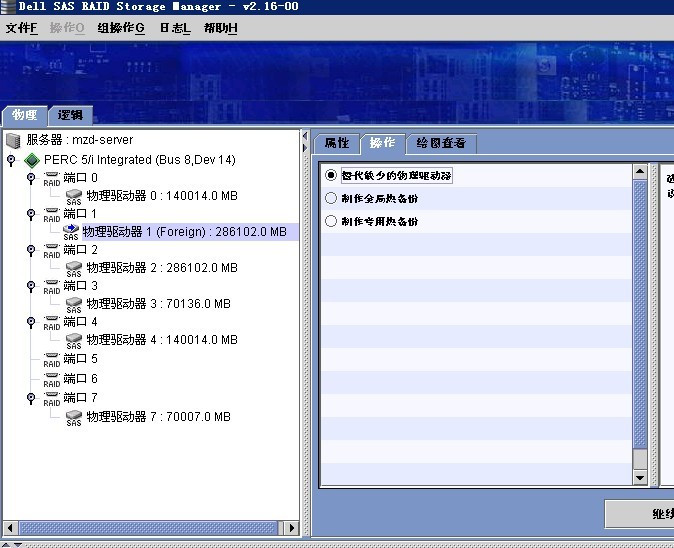Screen dimensions: 674x548
Task: Collapse the 端口 2 tree node
Action: [31, 251]
